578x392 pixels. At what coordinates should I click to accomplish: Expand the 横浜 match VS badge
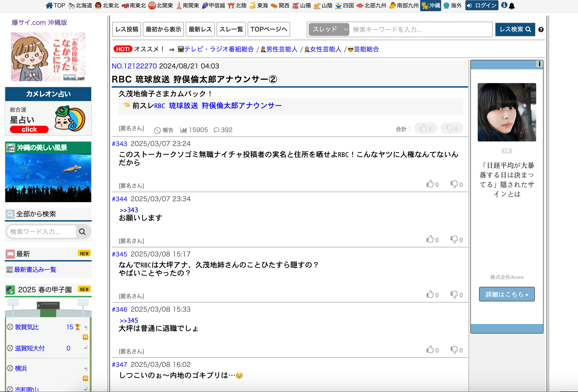(x=85, y=378)
